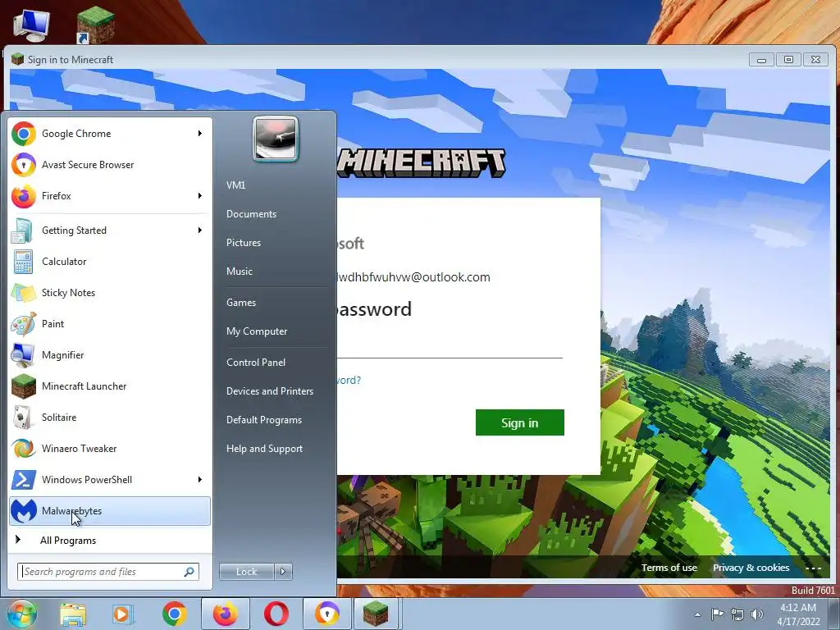Open Chrome from the taskbar
Image resolution: width=840 pixels, height=630 pixels.
click(174, 614)
